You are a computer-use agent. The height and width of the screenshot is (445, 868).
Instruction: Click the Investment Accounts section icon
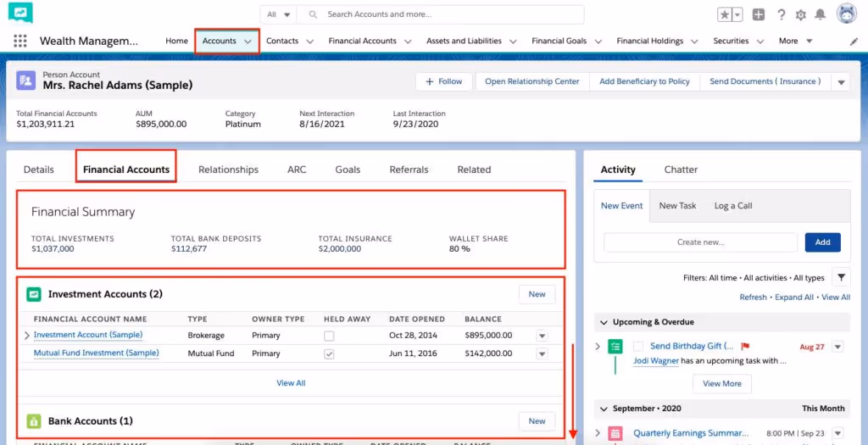(34, 294)
